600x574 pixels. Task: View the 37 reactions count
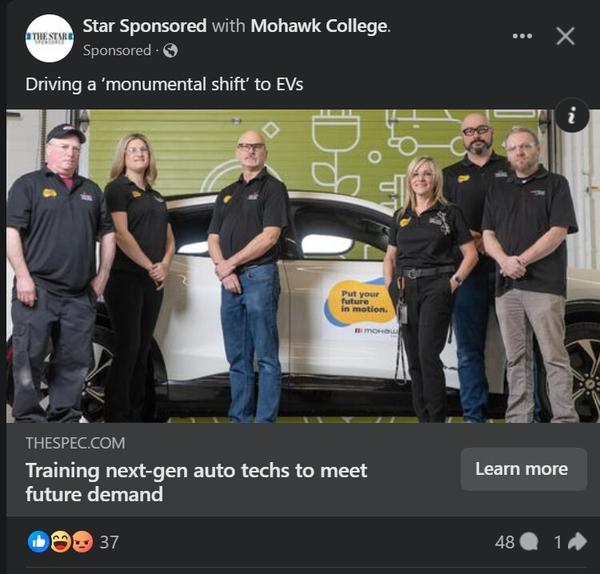tap(109, 542)
